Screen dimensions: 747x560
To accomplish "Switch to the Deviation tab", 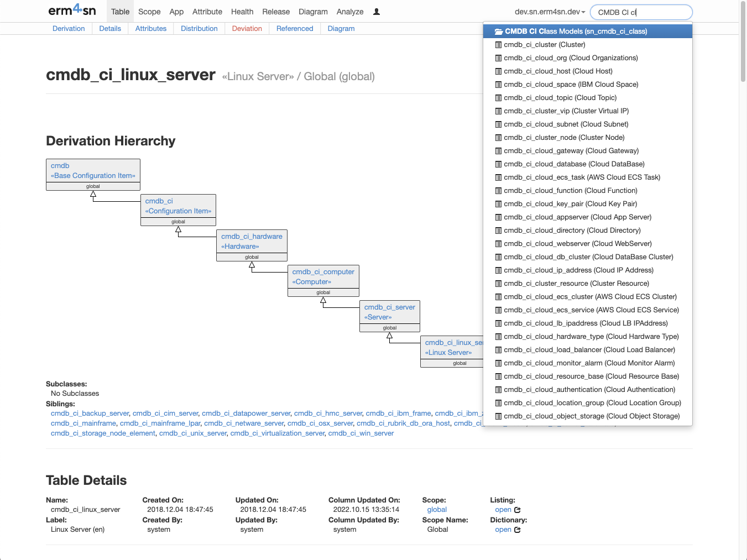I will (x=247, y=29).
